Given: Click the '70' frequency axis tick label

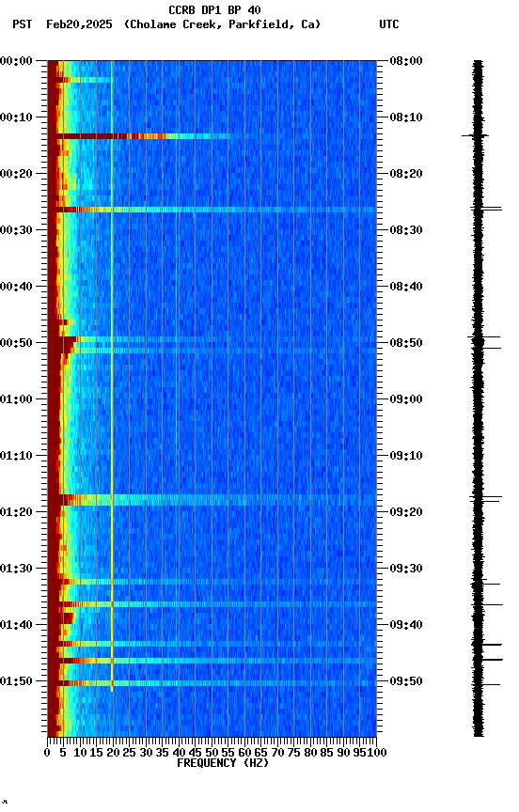Looking at the screenshot, I should (277, 754).
